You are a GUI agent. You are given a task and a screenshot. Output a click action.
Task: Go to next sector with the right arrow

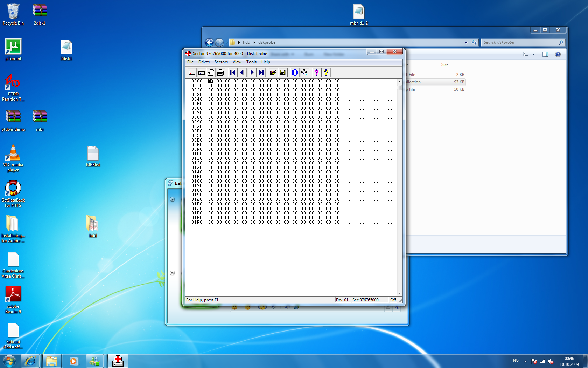pos(252,73)
